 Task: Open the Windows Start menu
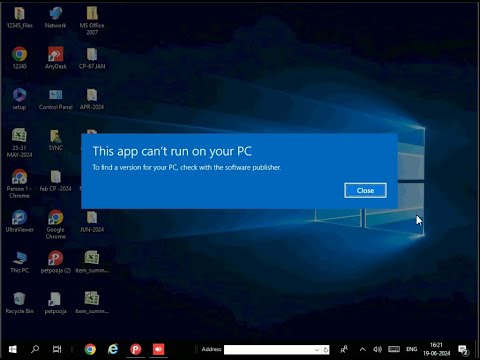click(13, 349)
